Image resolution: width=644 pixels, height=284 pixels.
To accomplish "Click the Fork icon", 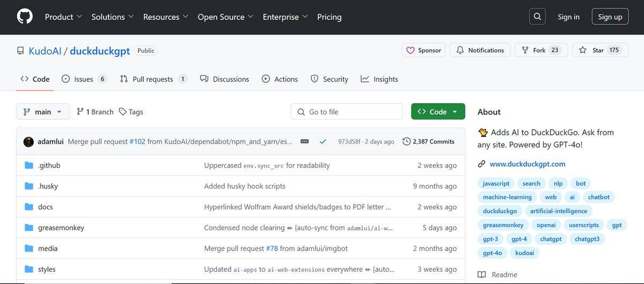I will 525,50.
